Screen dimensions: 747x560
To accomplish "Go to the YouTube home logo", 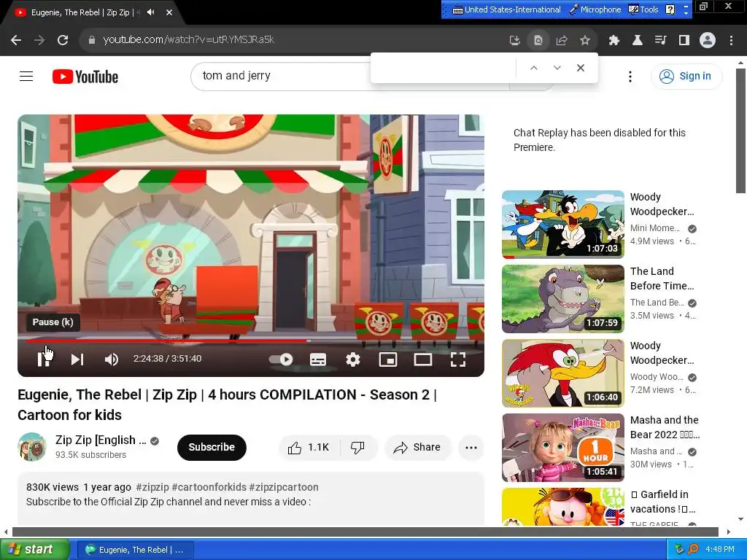I will pos(85,77).
